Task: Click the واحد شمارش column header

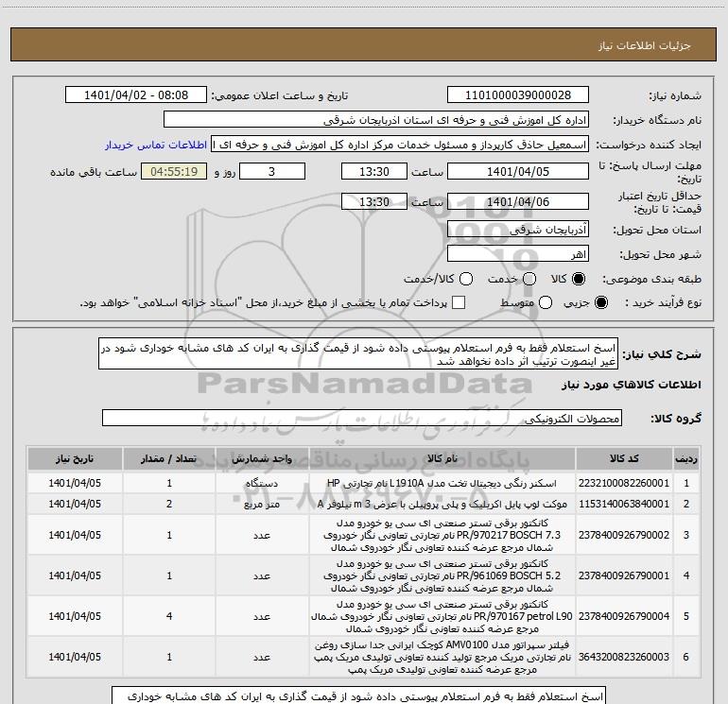Action: (262, 458)
